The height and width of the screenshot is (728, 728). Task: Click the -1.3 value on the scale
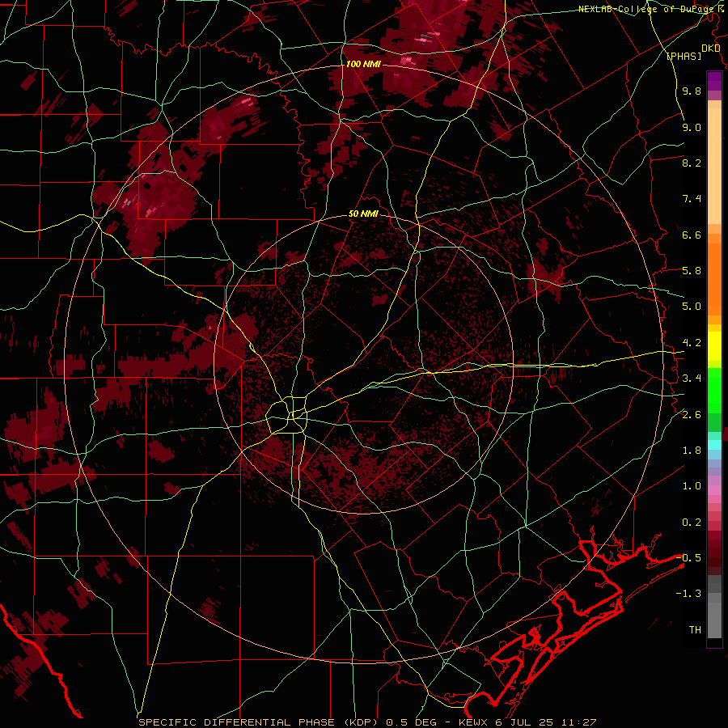click(x=688, y=595)
